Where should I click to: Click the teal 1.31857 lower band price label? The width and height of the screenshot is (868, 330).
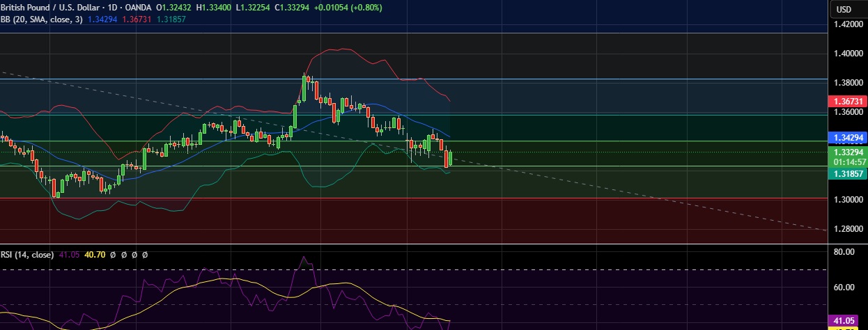pyautogui.click(x=848, y=173)
